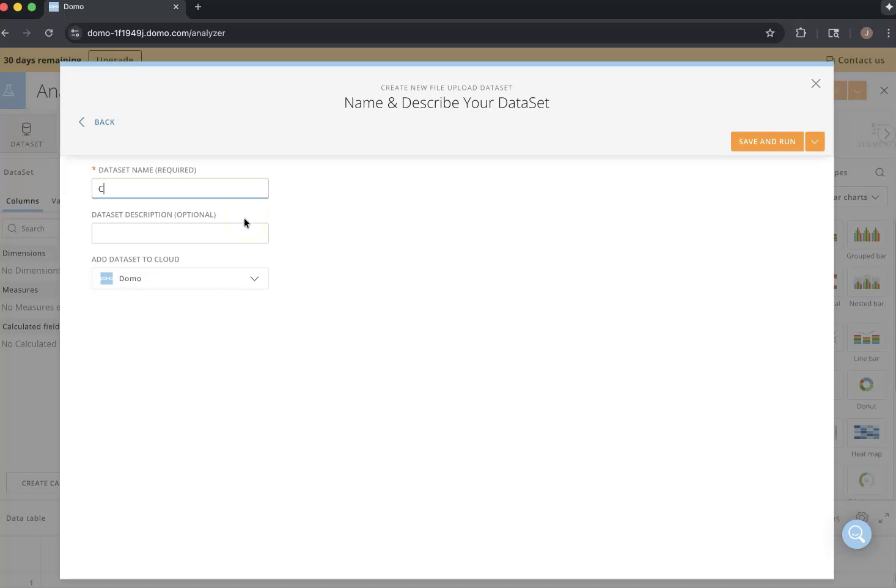Screen dimensions: 896x588
Task: Click the Upgrade button in banner
Action: point(115,59)
